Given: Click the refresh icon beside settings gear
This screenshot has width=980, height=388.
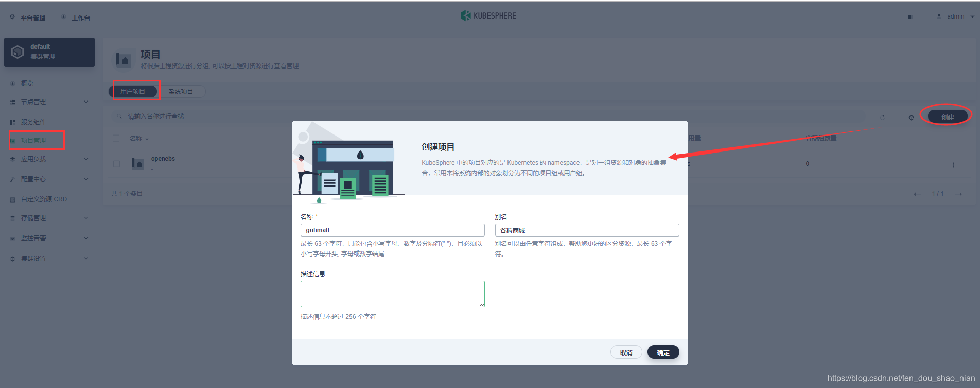Looking at the screenshot, I should 882,117.
